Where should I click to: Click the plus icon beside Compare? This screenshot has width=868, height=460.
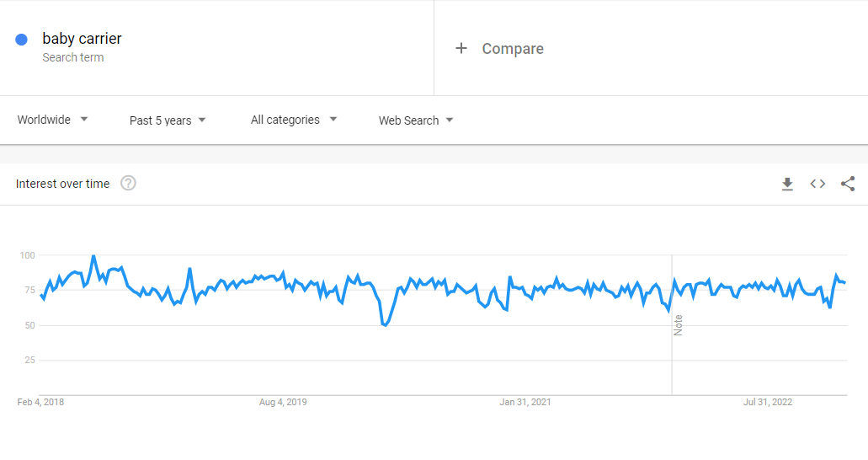click(x=461, y=49)
